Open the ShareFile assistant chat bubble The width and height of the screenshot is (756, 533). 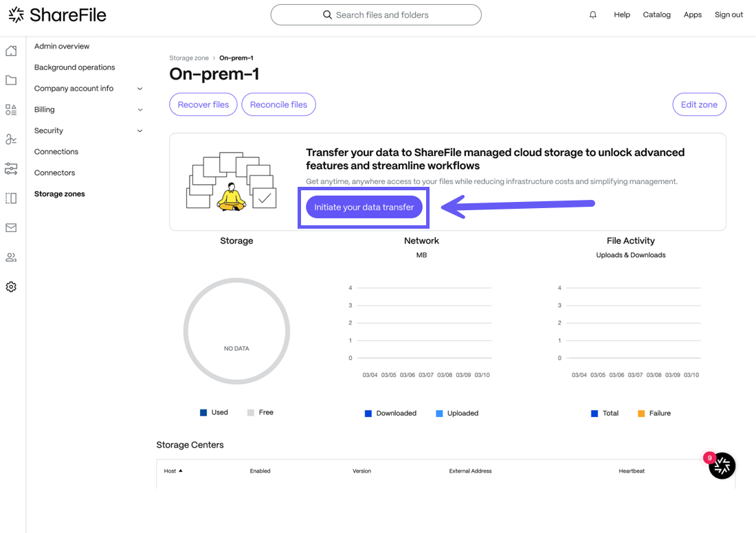[722, 466]
